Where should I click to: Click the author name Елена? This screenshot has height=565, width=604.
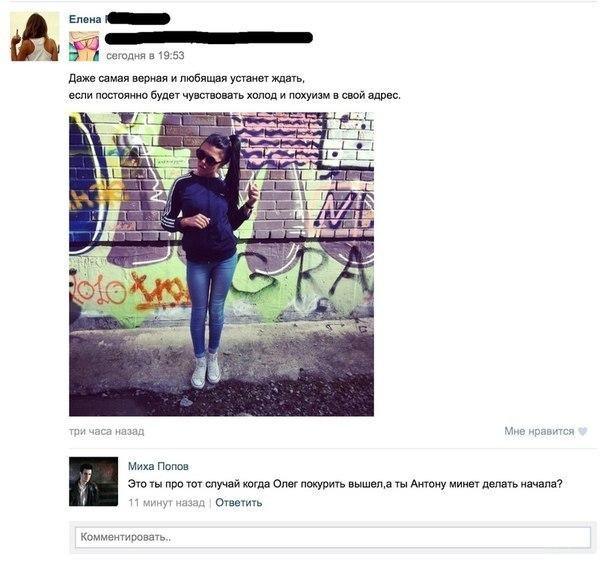click(x=85, y=19)
